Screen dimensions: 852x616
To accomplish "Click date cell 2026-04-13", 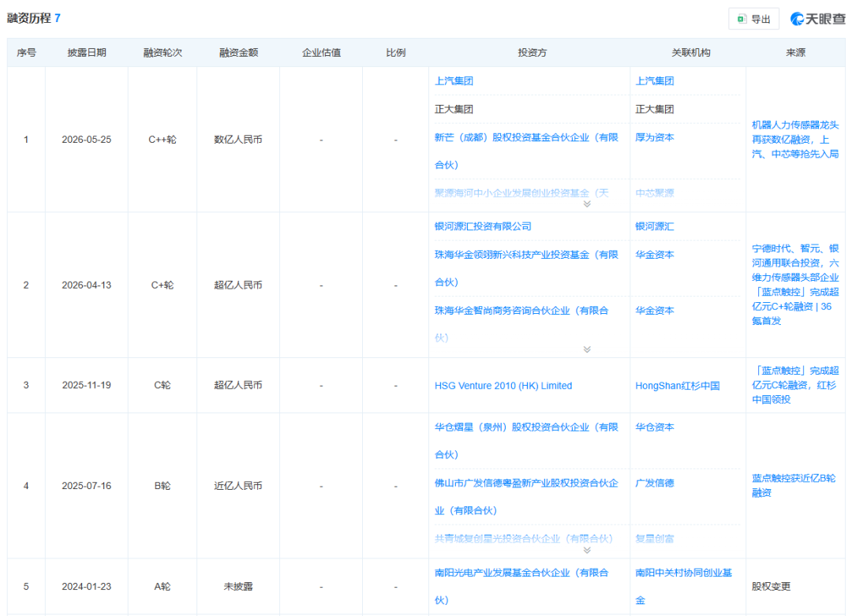I will click(87, 286).
